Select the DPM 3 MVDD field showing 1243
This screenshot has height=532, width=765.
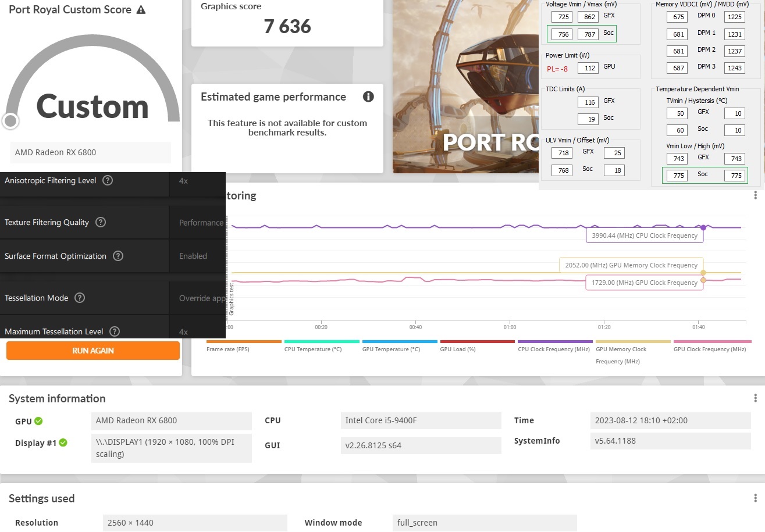point(735,68)
